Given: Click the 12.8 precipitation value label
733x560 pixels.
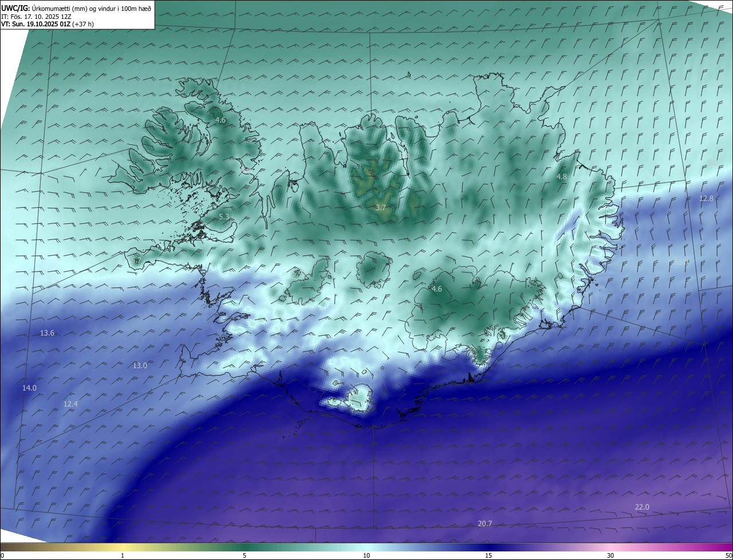Looking at the screenshot, I should 707,198.
